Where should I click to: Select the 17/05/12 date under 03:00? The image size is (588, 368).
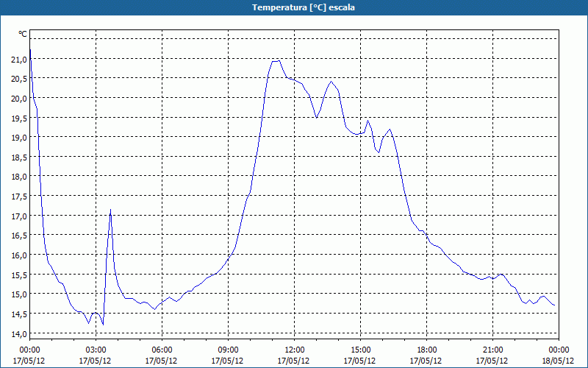pos(96,361)
